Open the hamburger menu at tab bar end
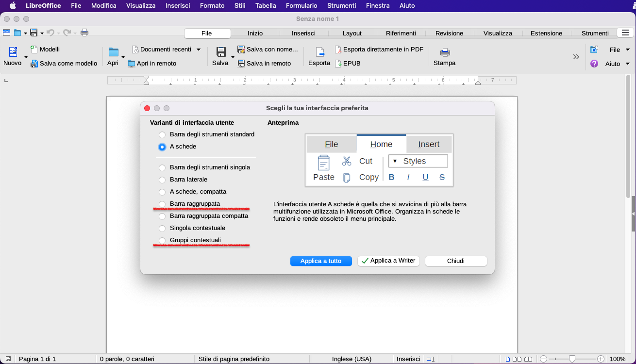This screenshot has width=636, height=364. pyautogui.click(x=624, y=33)
